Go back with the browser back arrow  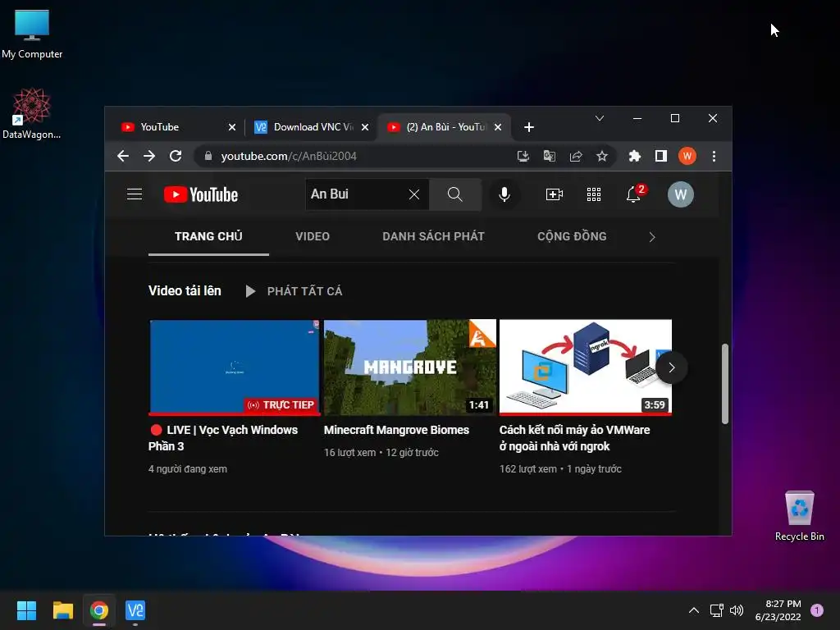[123, 156]
